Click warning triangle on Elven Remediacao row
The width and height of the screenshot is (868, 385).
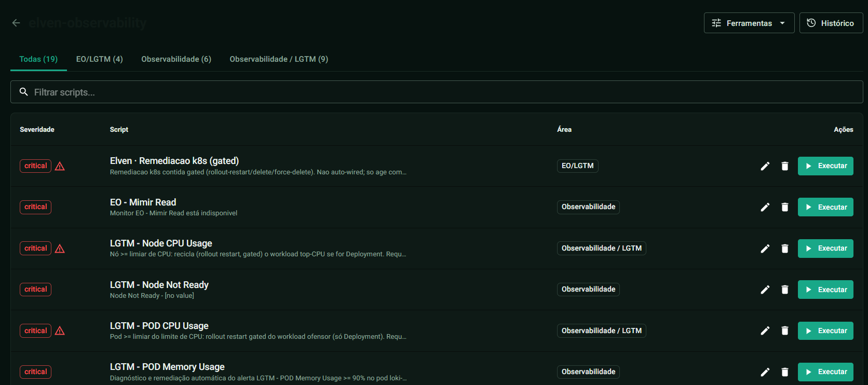[60, 166]
